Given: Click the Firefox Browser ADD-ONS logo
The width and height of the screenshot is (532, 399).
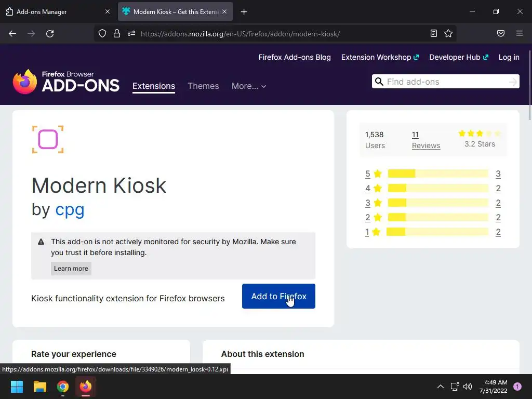Looking at the screenshot, I should pyautogui.click(x=66, y=82).
